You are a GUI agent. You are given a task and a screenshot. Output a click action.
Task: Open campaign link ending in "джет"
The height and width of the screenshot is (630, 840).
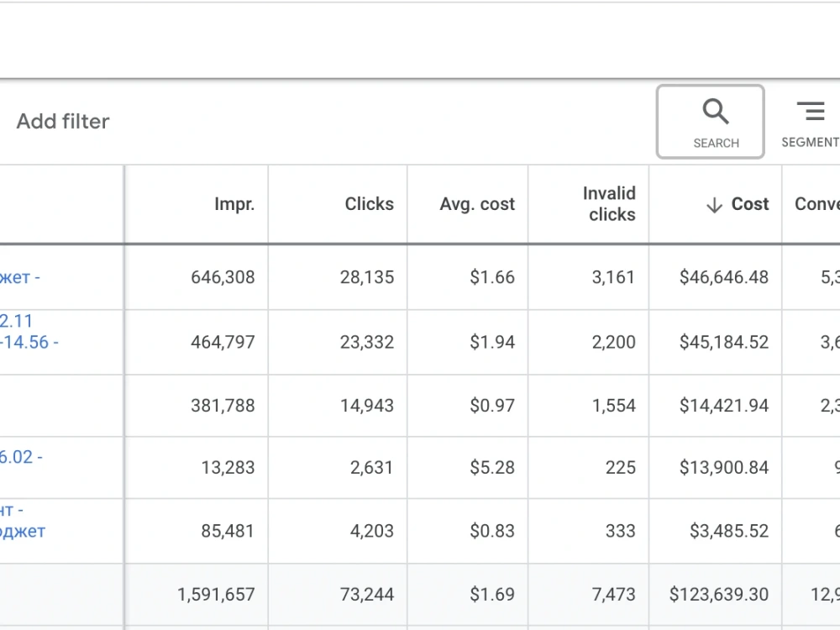tap(23, 532)
